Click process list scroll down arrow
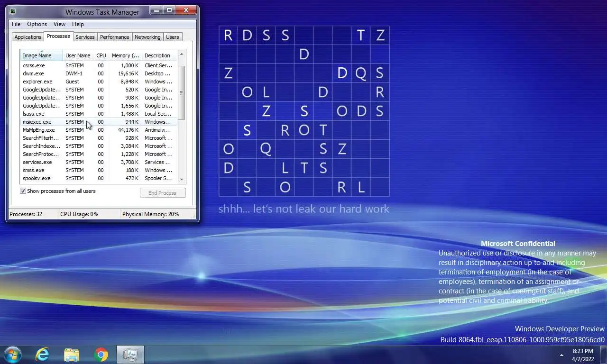 (182, 179)
